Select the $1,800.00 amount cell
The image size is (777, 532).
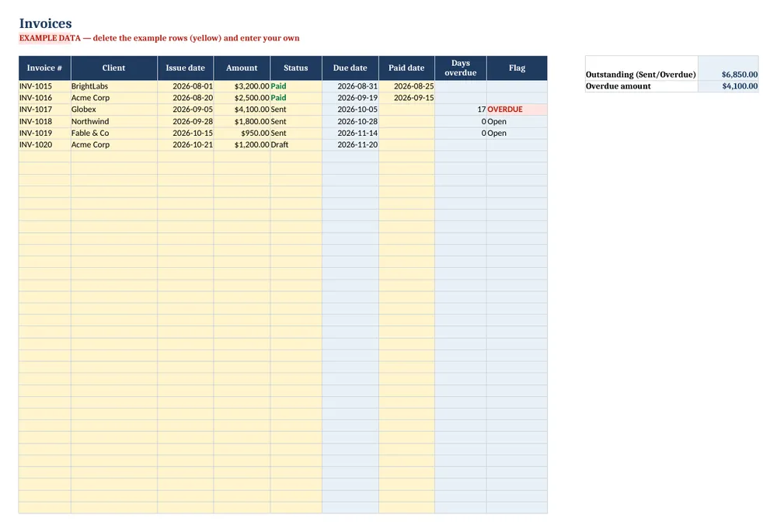242,121
